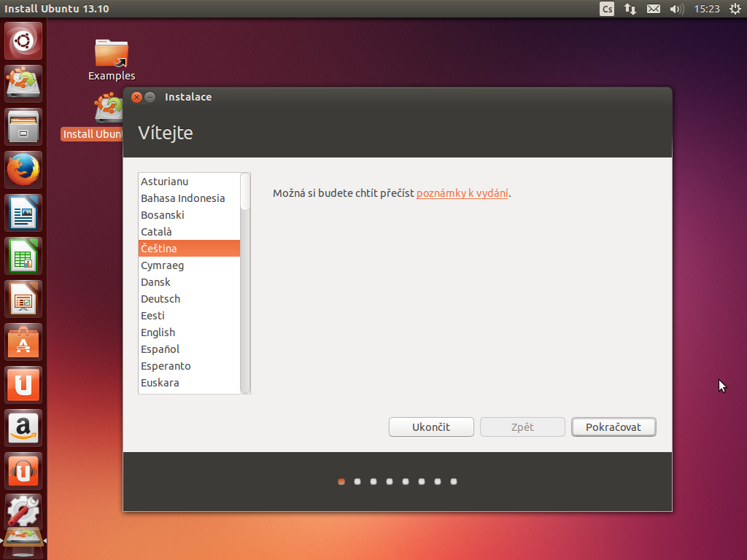Select Cymraeg language

[x=189, y=265]
